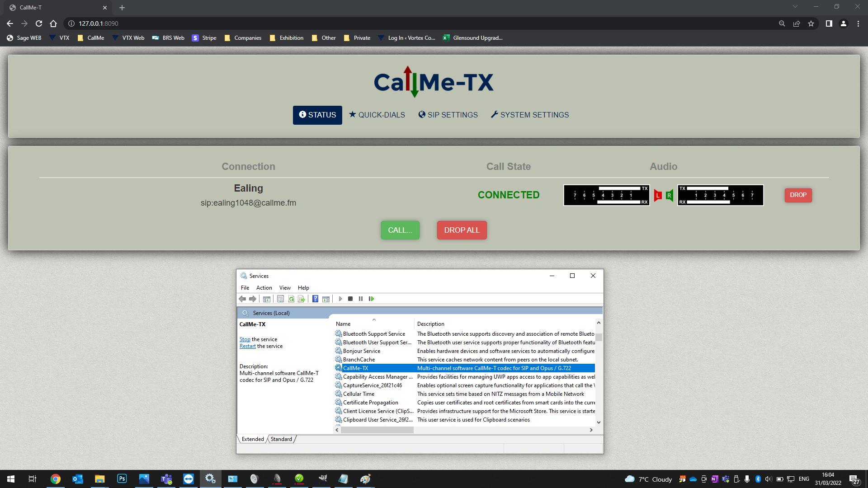Click the Properties icon in Services toolbar
The image size is (868, 488).
click(x=280, y=299)
